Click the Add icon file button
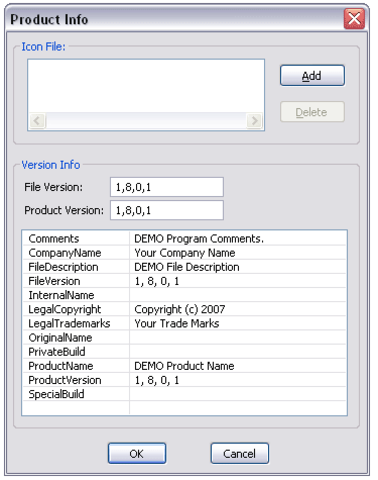 point(312,76)
